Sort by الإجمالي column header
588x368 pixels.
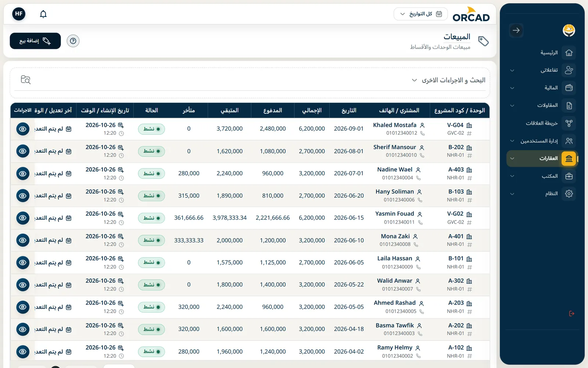pos(312,110)
